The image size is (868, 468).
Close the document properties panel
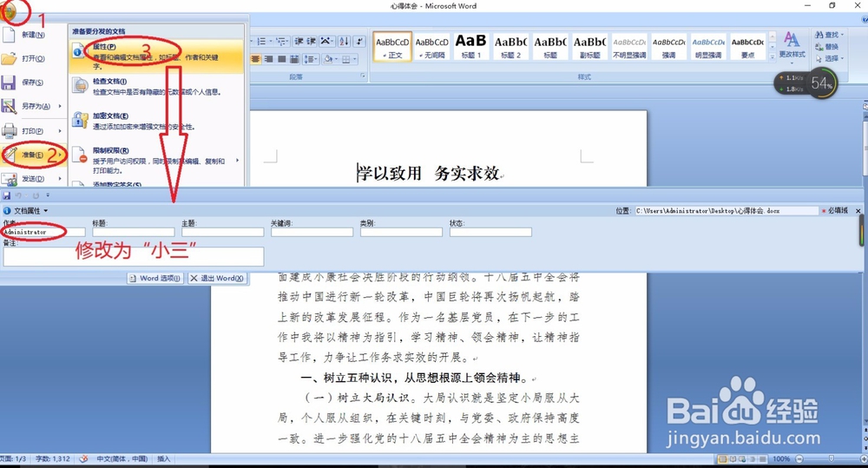coord(858,211)
